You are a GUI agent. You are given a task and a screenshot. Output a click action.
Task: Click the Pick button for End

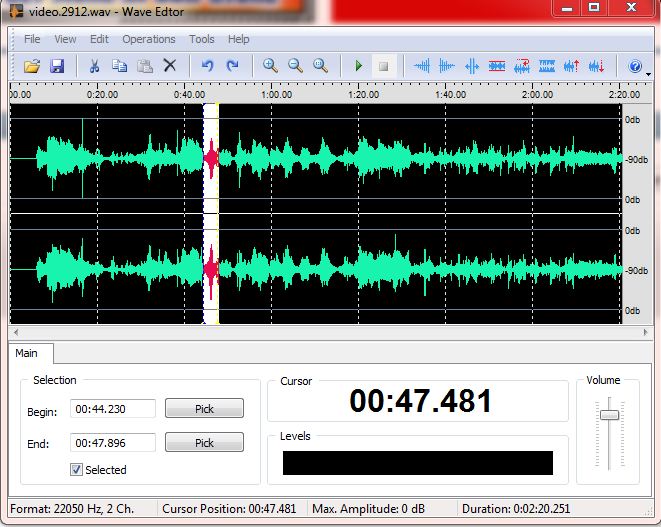pyautogui.click(x=204, y=443)
